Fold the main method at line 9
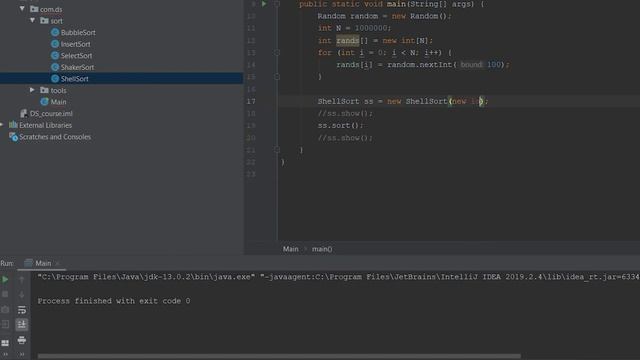 pos(277,4)
